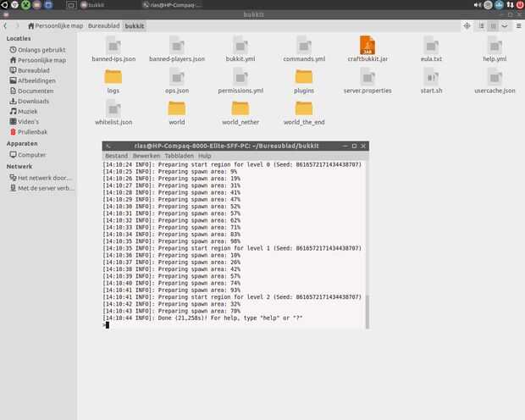This screenshot has height=420, width=525.
Task: Select the permissions.yml file
Action: pos(240,81)
